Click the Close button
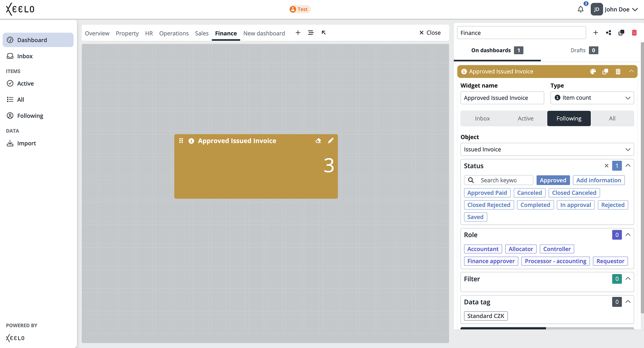 430,33
